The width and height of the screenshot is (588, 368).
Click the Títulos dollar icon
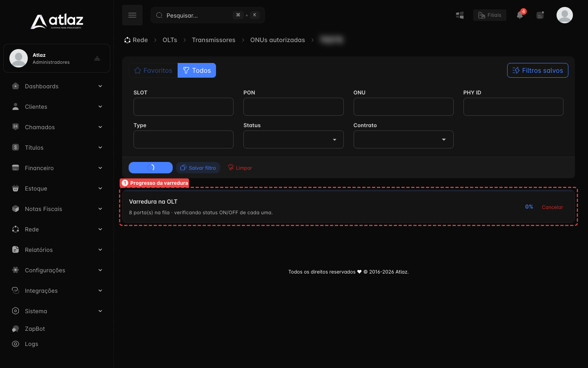tap(16, 147)
